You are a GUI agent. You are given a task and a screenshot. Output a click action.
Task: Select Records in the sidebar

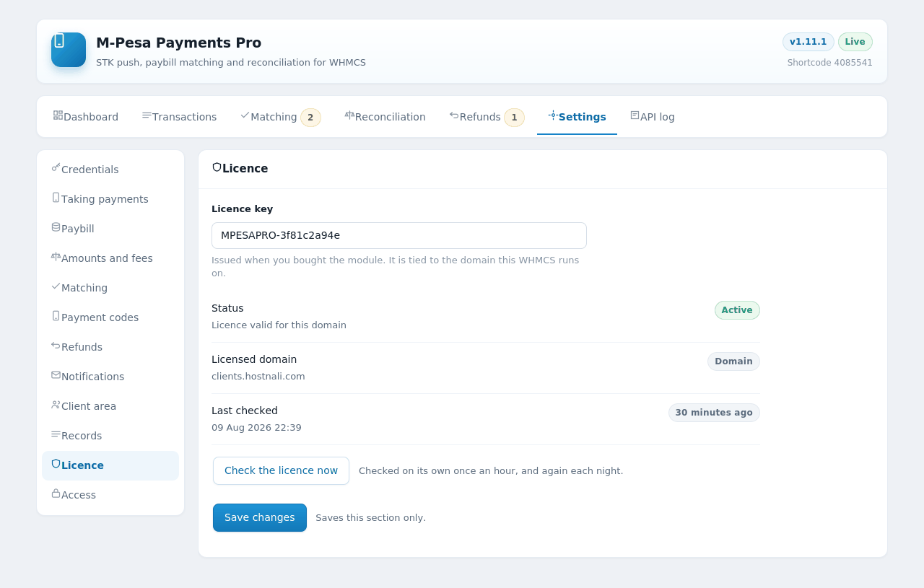pos(110,436)
